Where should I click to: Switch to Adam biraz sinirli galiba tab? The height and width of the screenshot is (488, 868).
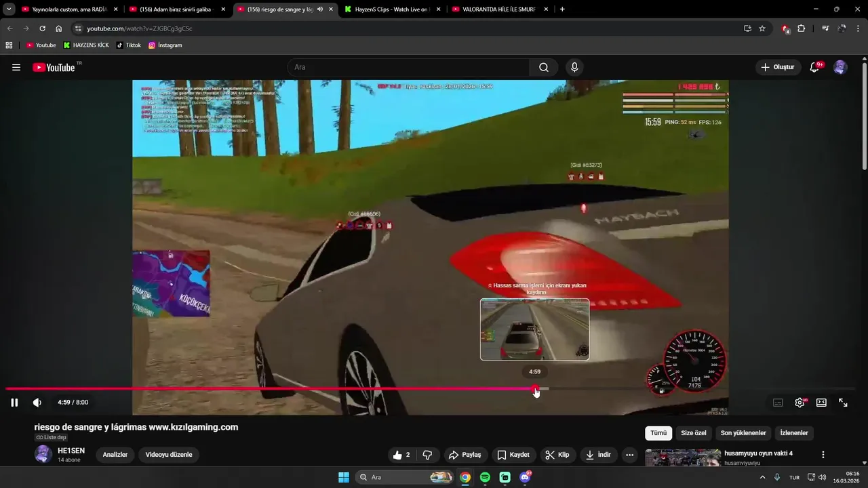[x=178, y=9]
